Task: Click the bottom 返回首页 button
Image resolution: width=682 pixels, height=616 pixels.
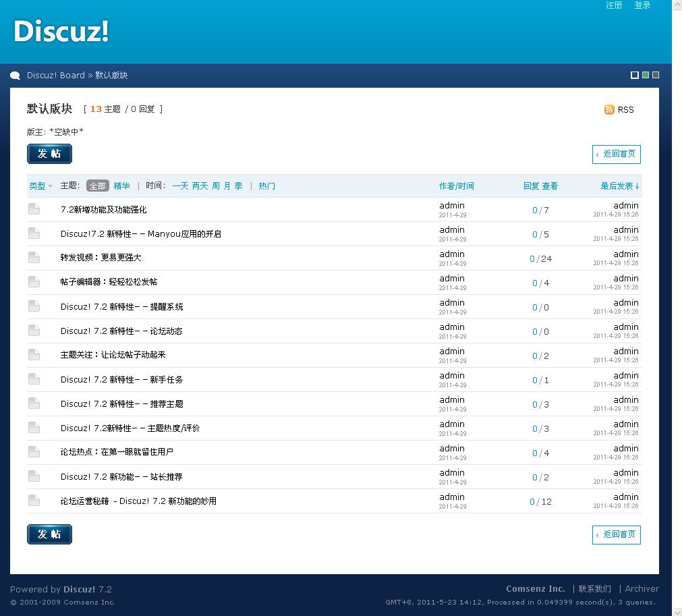Action: click(617, 534)
